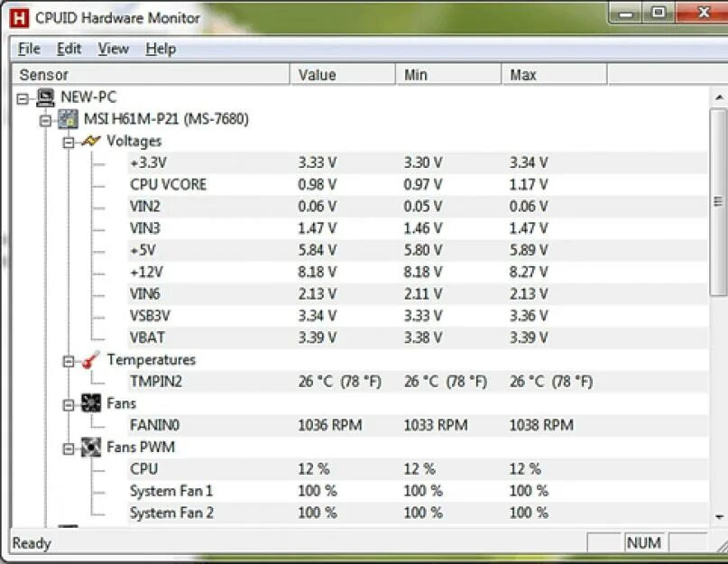Open the File menu

(x=29, y=49)
